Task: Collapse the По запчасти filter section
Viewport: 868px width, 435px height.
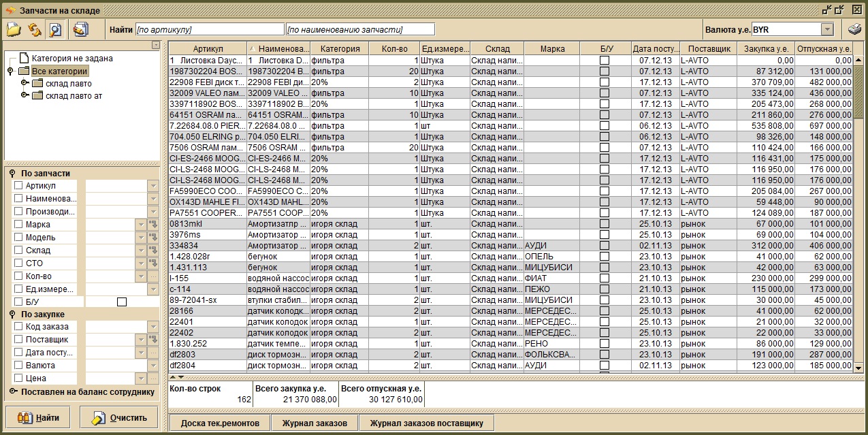Action: [x=12, y=174]
